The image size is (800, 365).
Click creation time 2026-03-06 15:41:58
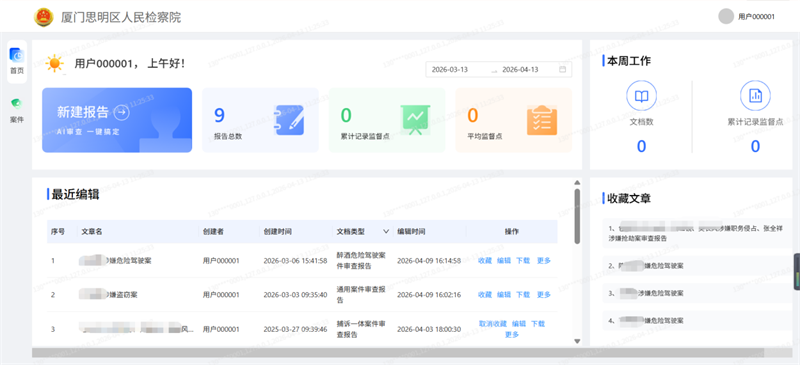pyautogui.click(x=295, y=260)
